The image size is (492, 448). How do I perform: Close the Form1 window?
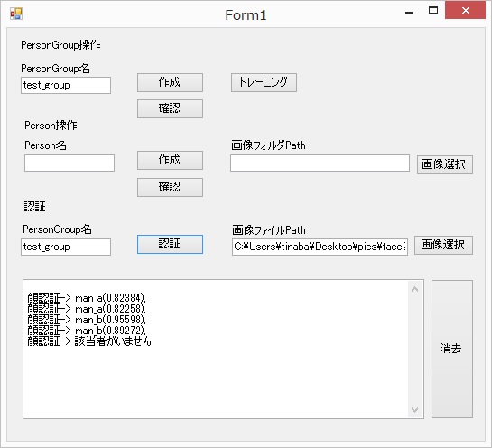(x=465, y=10)
